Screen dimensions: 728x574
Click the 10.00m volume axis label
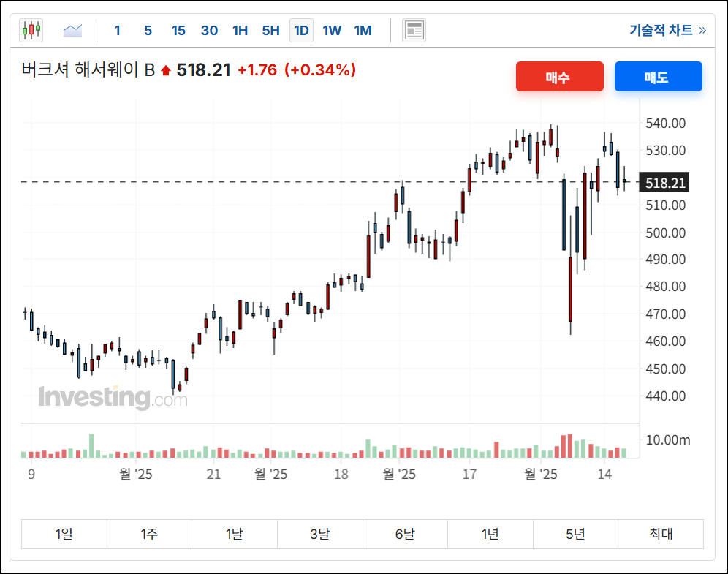[x=667, y=439]
